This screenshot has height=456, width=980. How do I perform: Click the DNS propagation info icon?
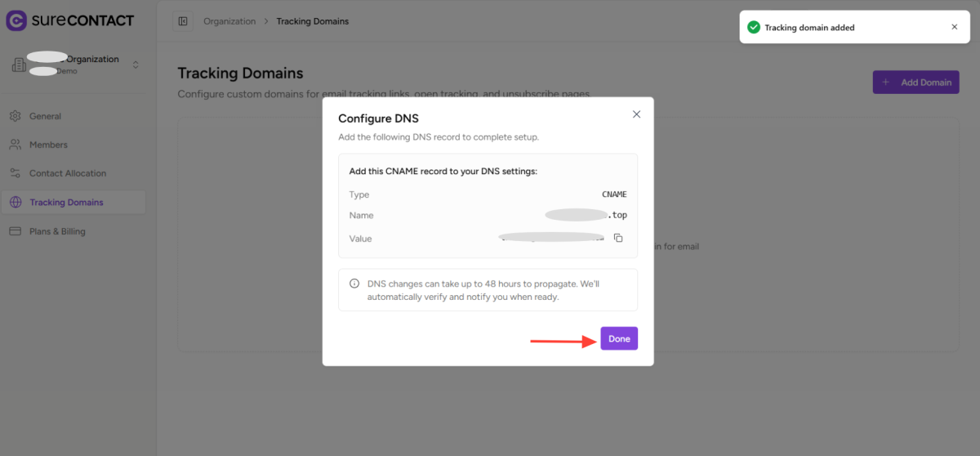pos(354,284)
